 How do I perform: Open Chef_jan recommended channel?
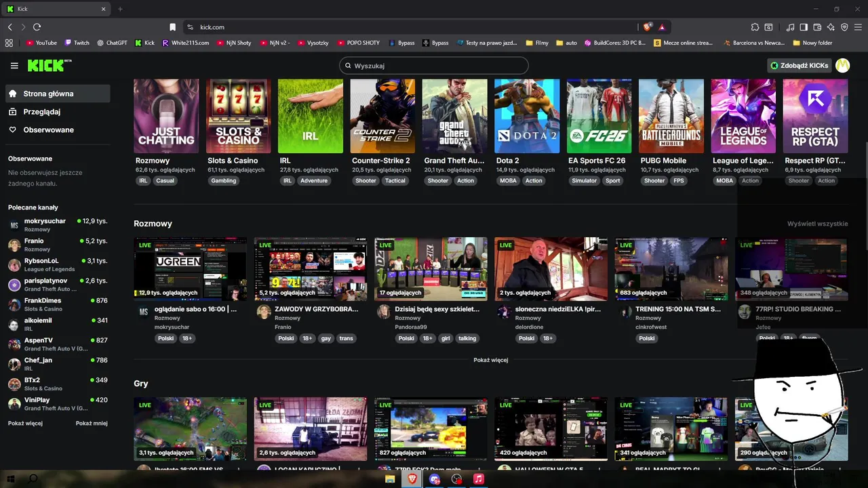point(58,364)
